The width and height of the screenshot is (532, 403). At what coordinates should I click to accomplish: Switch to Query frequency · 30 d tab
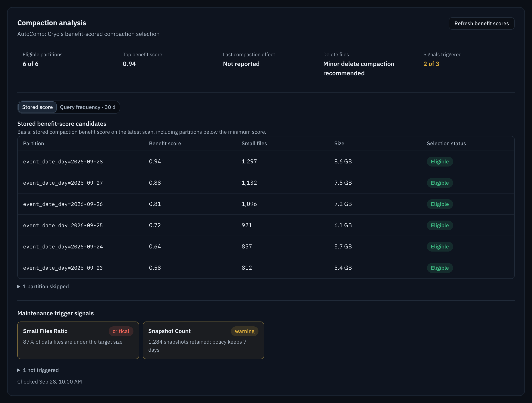point(88,107)
